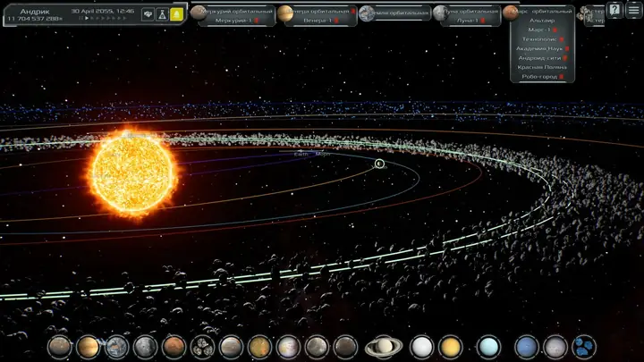Select Saturn in the bottom planet bar
Screen dimensions: 644x362
(x=383, y=347)
